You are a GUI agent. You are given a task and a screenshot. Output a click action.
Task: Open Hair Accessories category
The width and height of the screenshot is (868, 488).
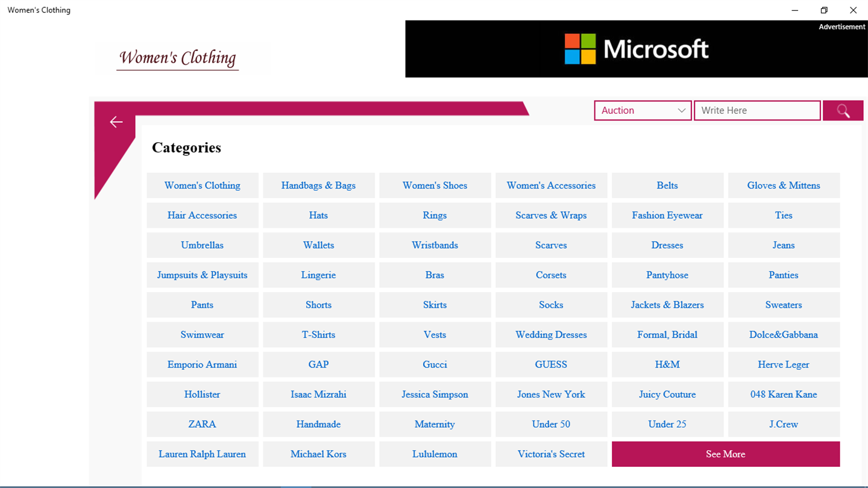point(203,216)
